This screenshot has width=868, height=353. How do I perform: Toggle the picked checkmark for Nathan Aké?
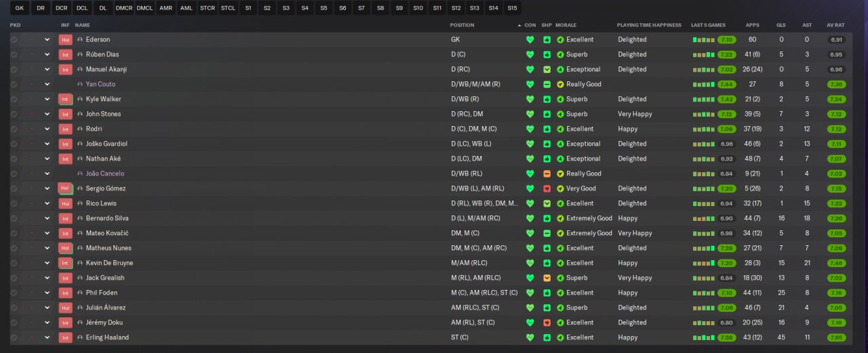pyautogui.click(x=14, y=159)
